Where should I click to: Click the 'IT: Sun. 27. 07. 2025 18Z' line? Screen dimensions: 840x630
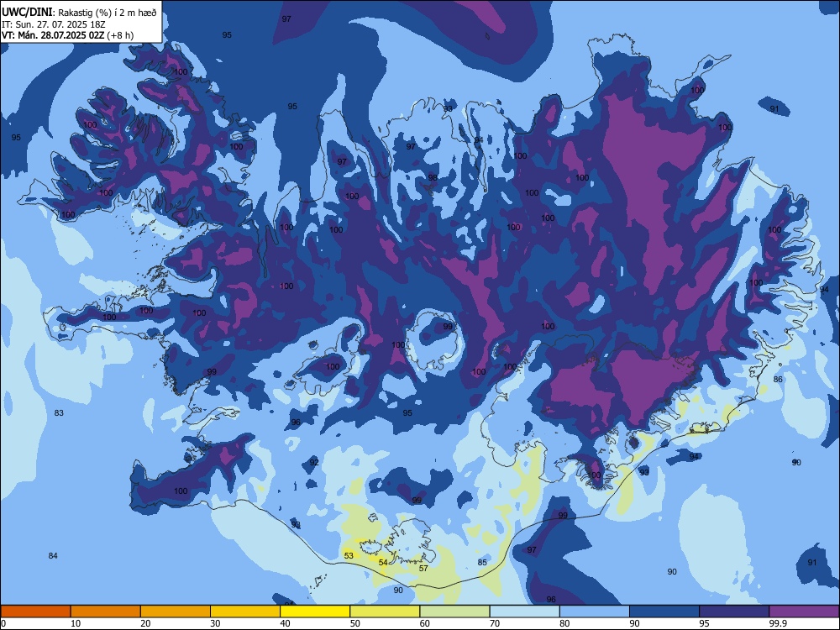tap(54, 24)
